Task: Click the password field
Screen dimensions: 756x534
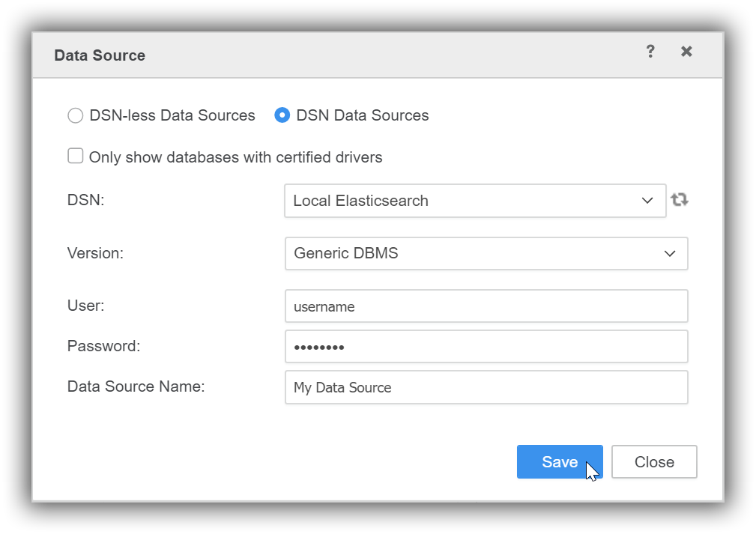Action: (x=486, y=346)
